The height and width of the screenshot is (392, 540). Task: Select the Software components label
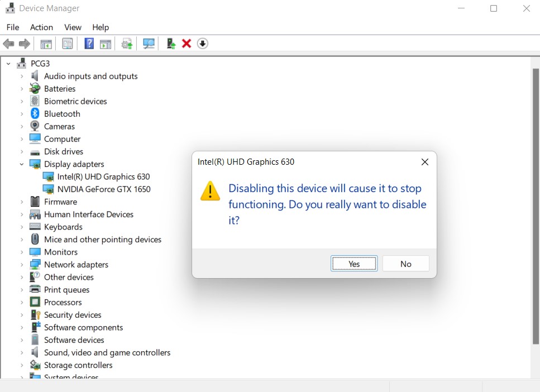[83, 327]
